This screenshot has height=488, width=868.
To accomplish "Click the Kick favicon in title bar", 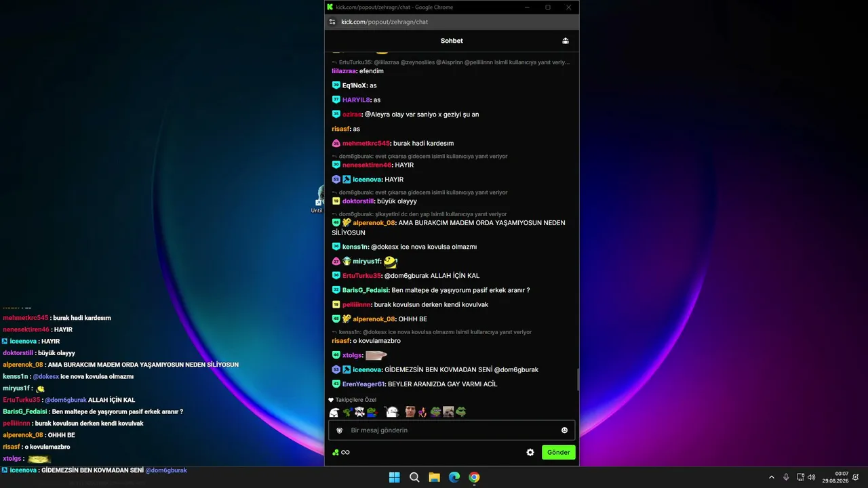I will (330, 7).
